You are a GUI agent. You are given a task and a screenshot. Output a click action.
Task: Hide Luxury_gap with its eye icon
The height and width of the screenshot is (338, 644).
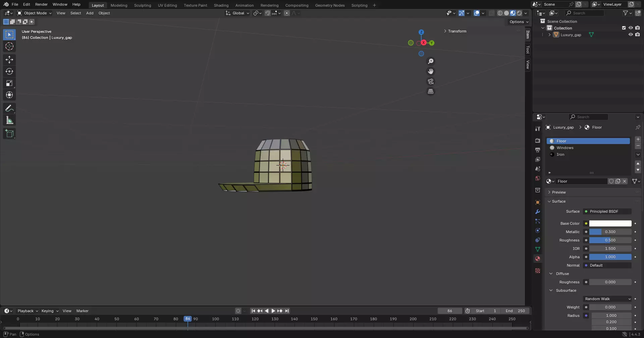[x=631, y=35]
